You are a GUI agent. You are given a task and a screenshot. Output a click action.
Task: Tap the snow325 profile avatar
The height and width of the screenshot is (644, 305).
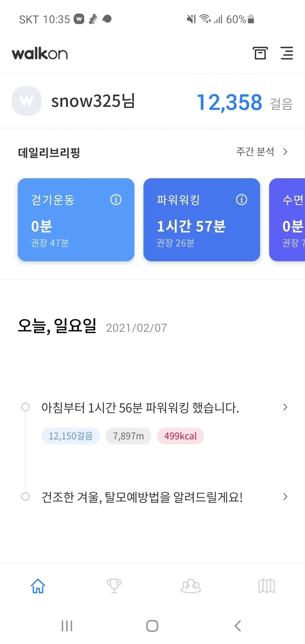pos(27,101)
